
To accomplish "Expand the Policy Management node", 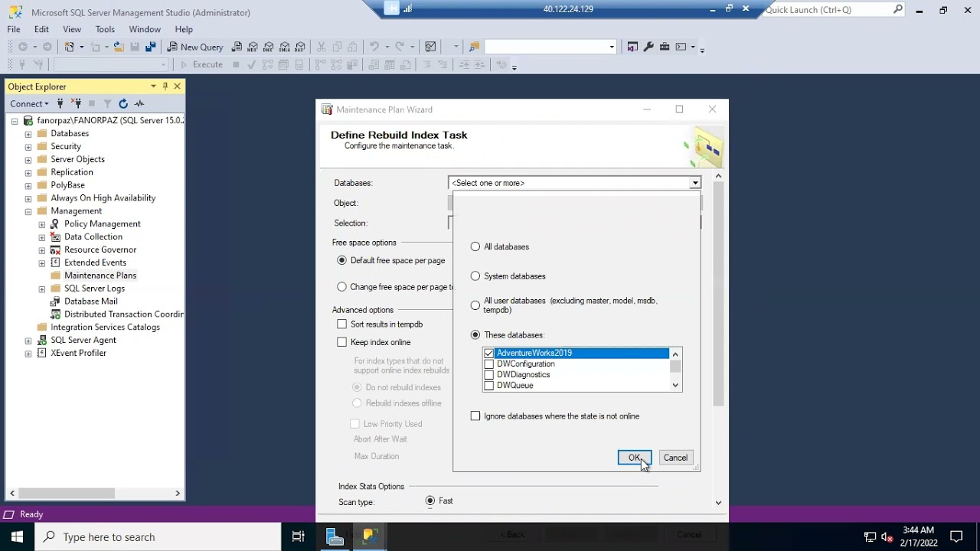I will click(42, 224).
